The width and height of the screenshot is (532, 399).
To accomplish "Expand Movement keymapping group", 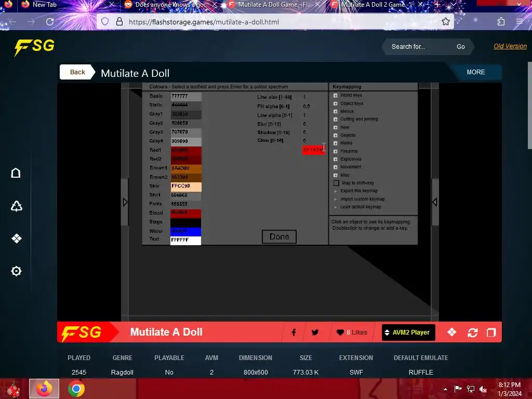I will pyautogui.click(x=335, y=167).
